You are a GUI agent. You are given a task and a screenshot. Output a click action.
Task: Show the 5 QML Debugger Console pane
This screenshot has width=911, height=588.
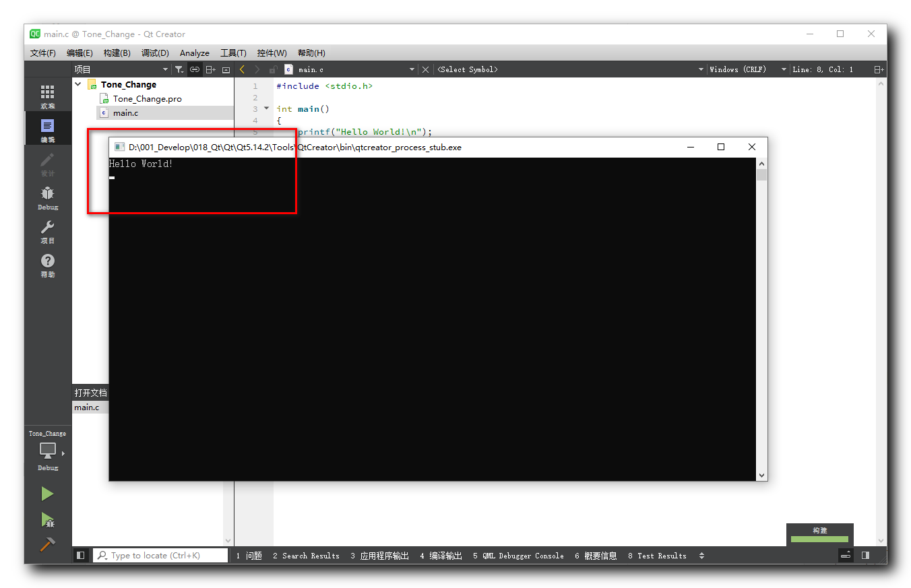[518, 556]
